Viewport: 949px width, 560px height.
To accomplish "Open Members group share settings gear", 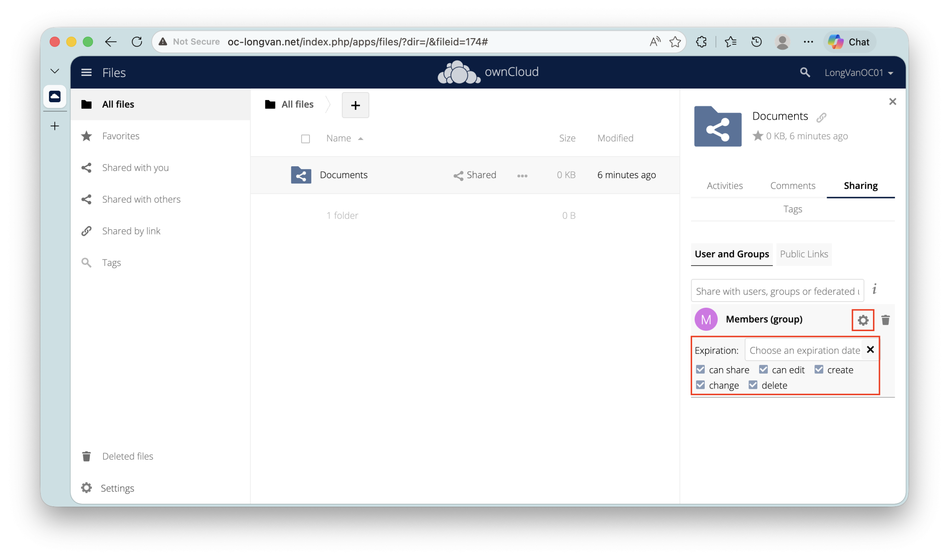I will tap(863, 320).
